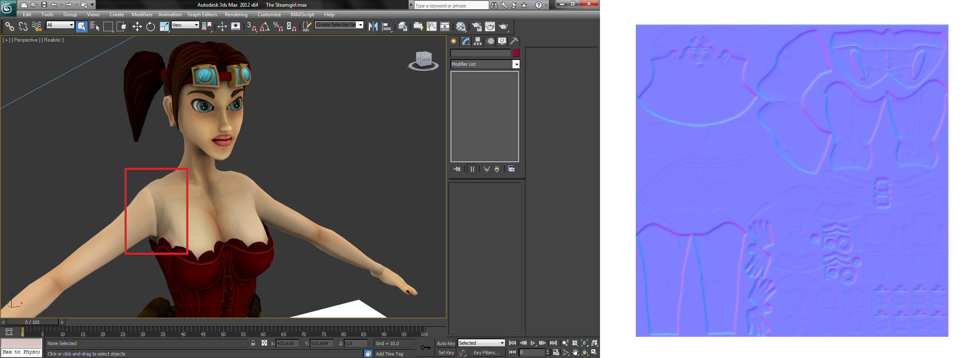Toggle the Angle Snap

pyautogui.click(x=265, y=27)
